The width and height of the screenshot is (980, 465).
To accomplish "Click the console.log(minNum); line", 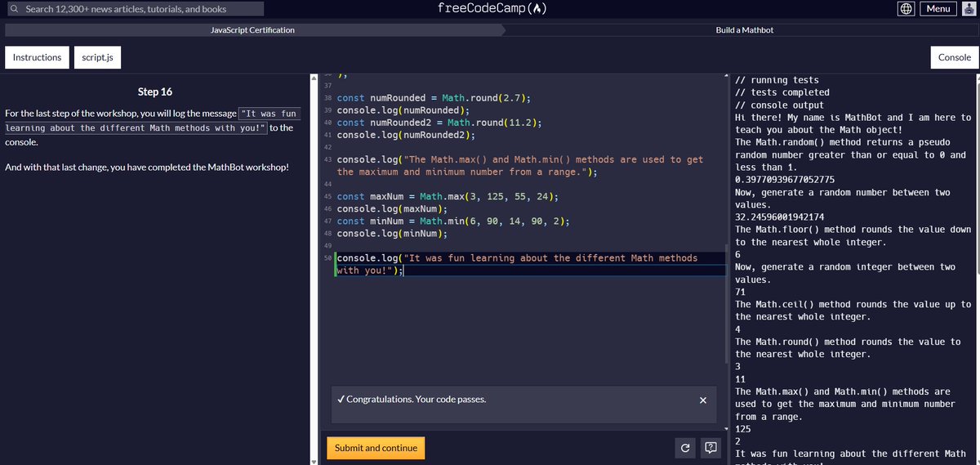I will click(392, 233).
